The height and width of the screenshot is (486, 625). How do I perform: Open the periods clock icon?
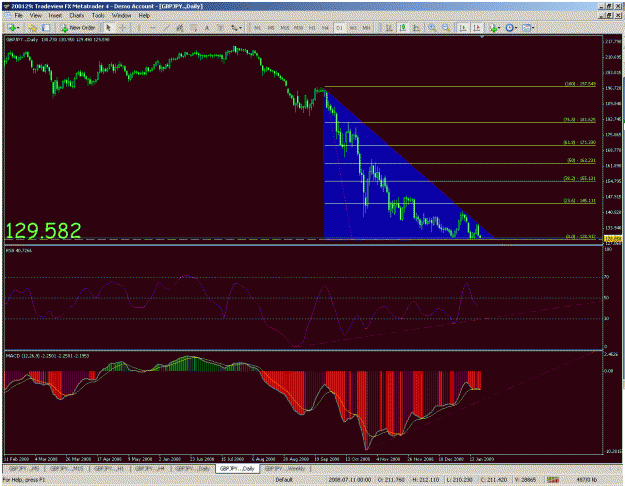point(509,28)
